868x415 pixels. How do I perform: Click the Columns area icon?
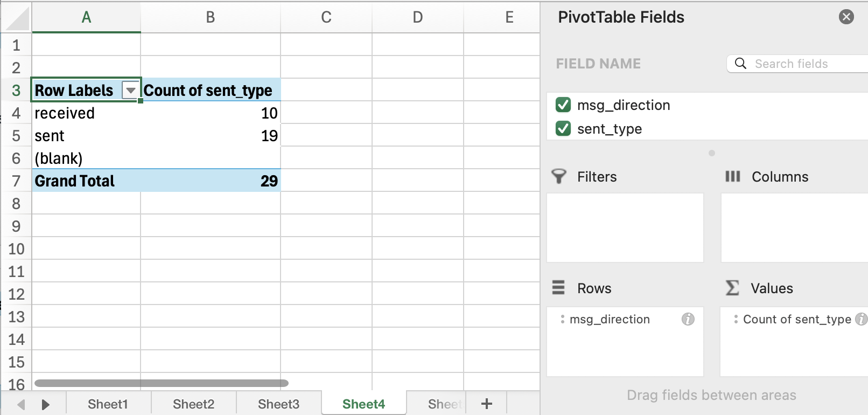[732, 176]
